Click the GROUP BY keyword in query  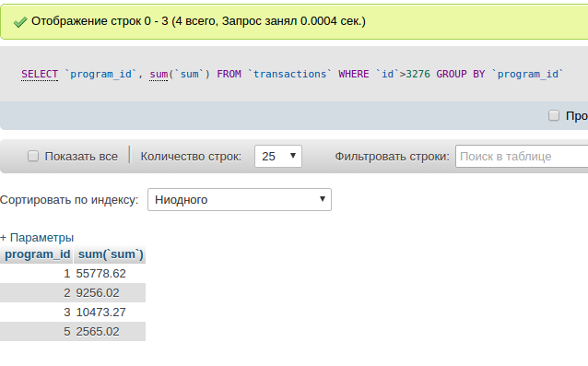click(x=461, y=75)
